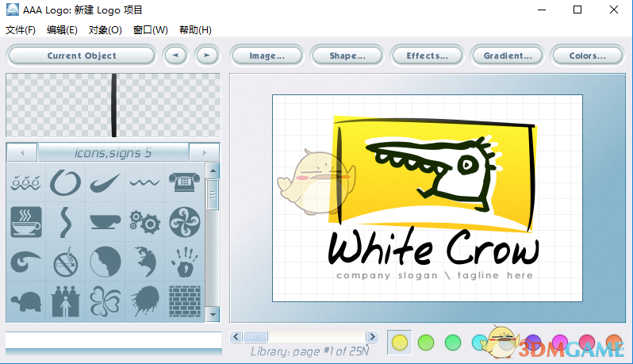Insert the turtle silhouette icon

26,302
